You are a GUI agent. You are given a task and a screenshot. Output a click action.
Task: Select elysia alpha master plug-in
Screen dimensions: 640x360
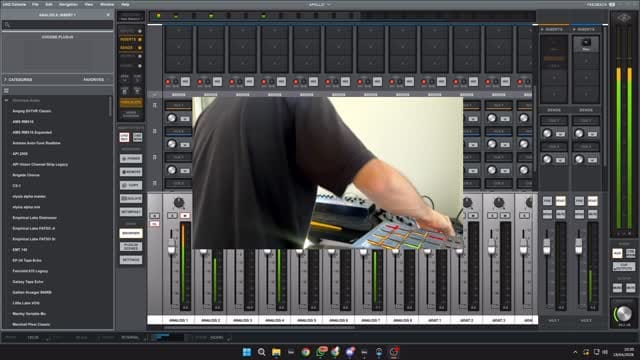(29, 196)
